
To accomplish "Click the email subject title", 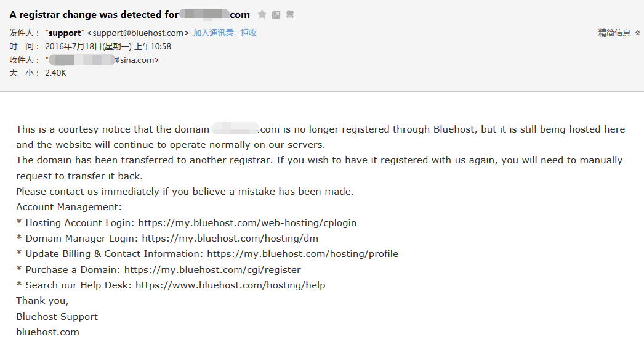I will [x=129, y=14].
